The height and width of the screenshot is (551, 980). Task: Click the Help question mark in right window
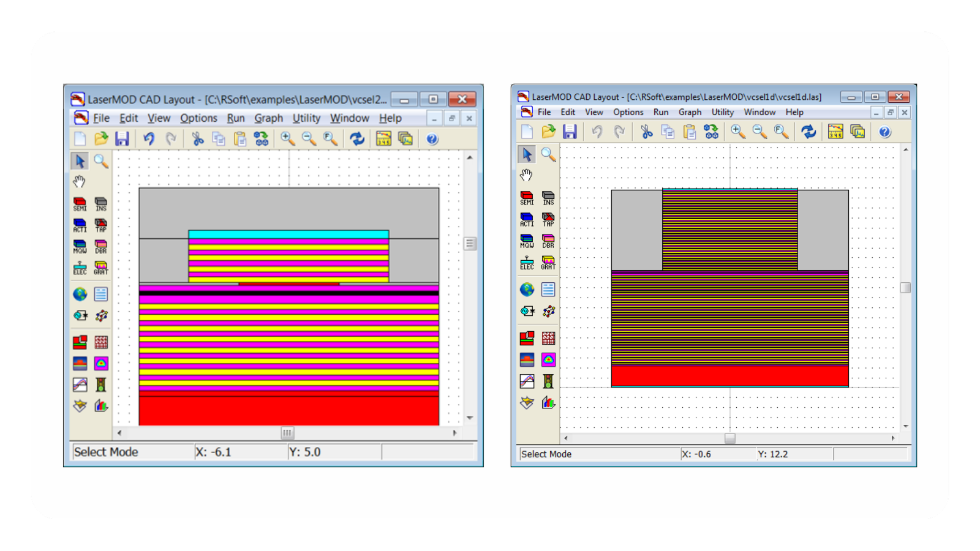pyautogui.click(x=884, y=132)
